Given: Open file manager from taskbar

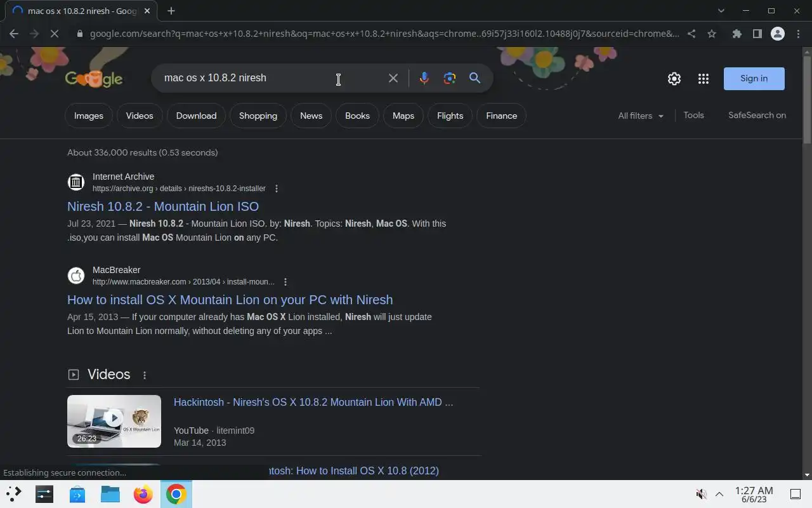Looking at the screenshot, I should click(110, 493).
